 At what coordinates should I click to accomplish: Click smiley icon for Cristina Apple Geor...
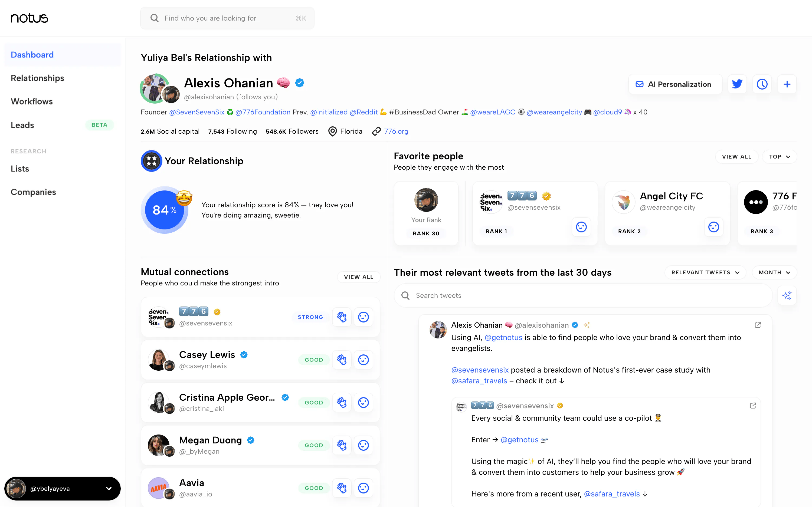click(363, 402)
